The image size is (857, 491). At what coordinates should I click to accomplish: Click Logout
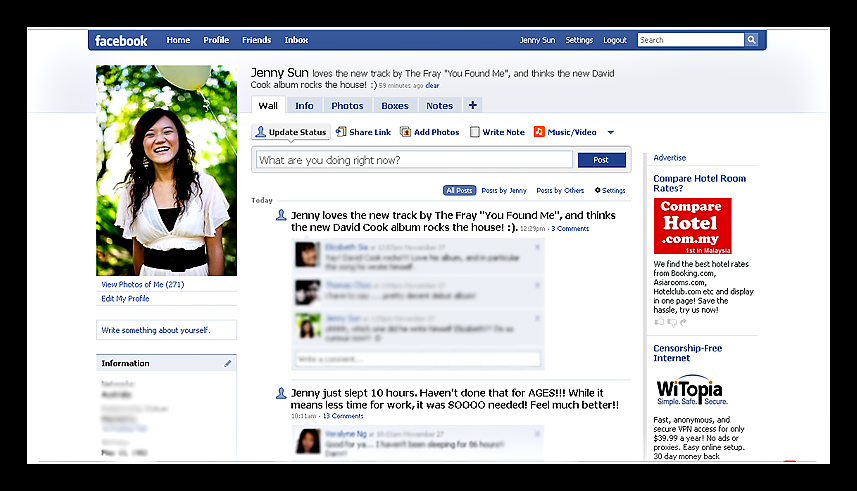[615, 40]
